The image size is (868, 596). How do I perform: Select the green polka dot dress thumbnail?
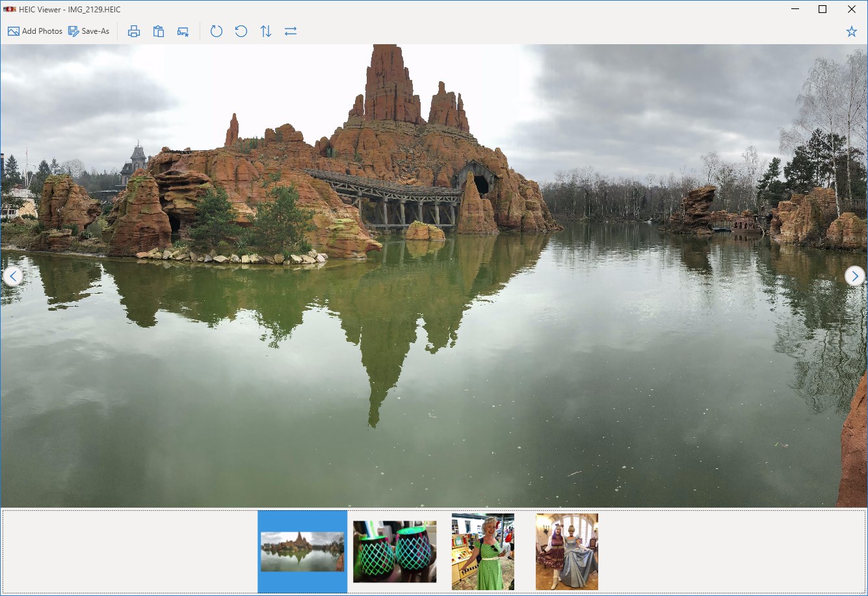pos(483,552)
